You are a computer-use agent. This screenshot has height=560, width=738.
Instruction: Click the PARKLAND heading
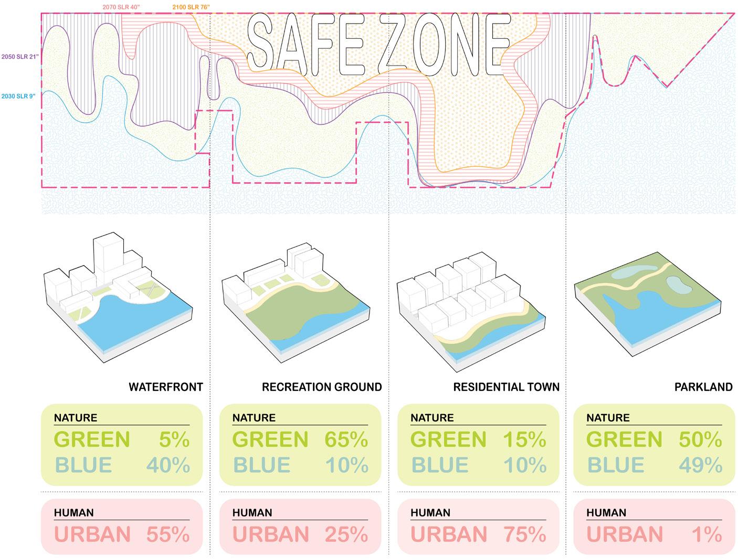(x=703, y=387)
